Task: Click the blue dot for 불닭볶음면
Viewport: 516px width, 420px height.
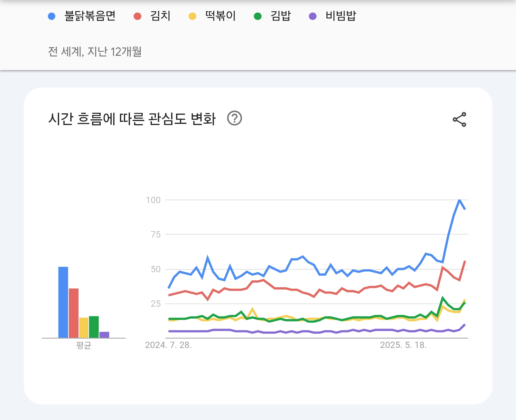Action: tap(52, 16)
